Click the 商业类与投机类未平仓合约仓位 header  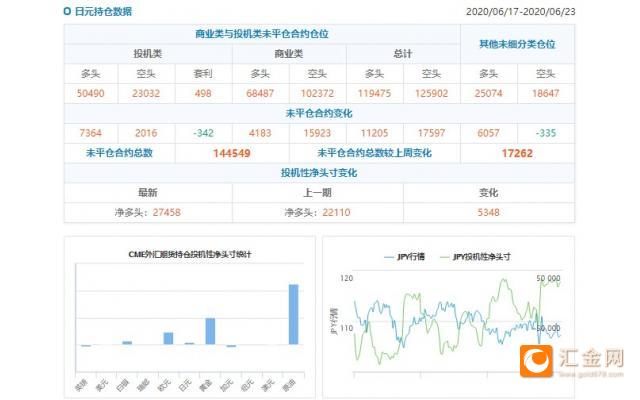pos(262,34)
